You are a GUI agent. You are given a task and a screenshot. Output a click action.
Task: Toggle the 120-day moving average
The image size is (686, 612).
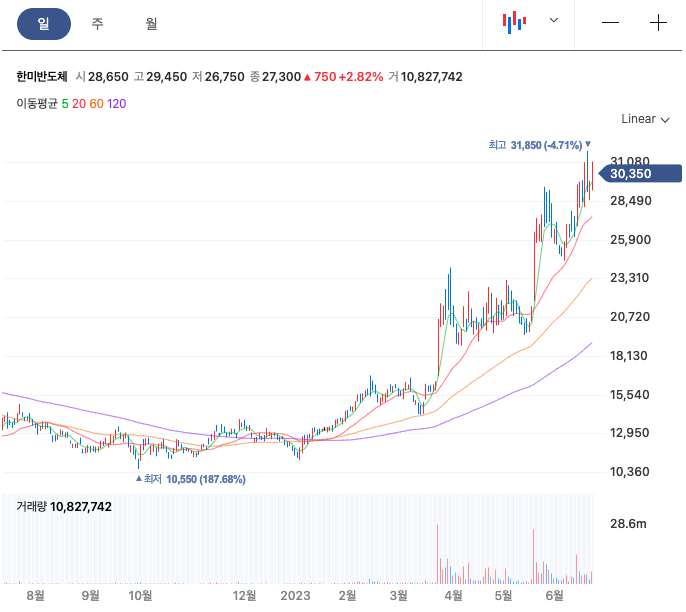click(116, 104)
